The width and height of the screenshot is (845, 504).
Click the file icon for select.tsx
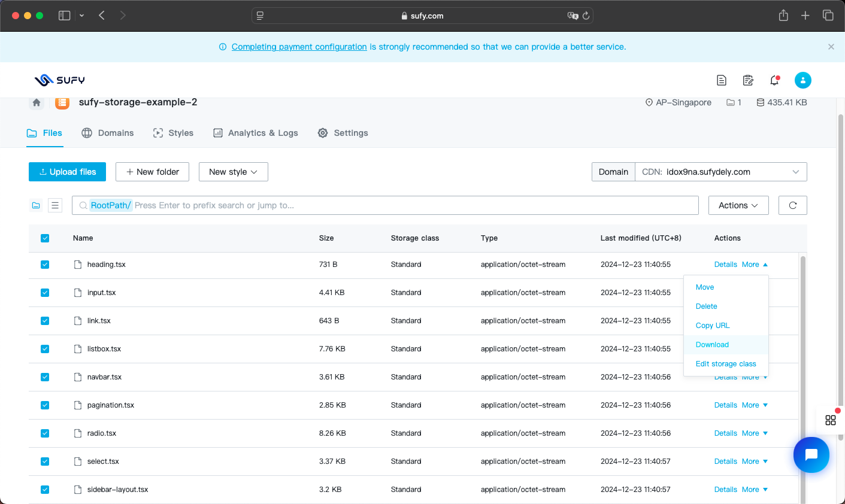point(77,462)
